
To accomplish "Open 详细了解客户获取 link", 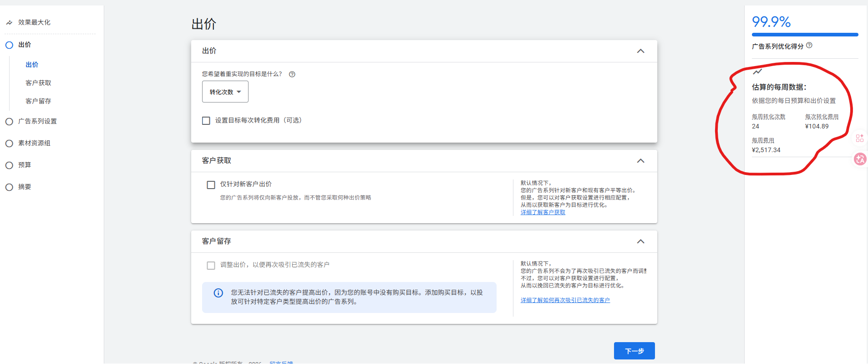I will (543, 212).
